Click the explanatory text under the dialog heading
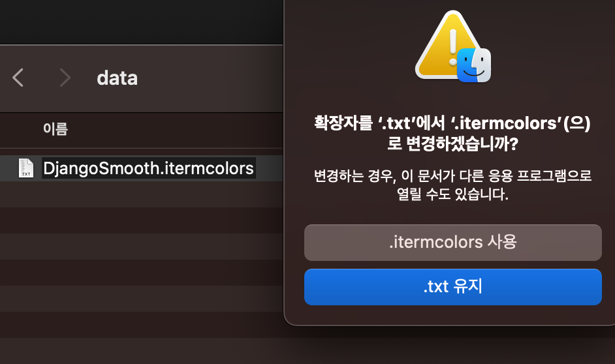The width and height of the screenshot is (615, 364). [x=452, y=185]
